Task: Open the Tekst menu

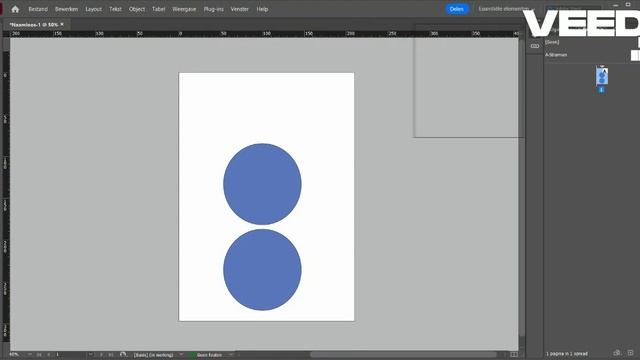Action: click(116, 9)
